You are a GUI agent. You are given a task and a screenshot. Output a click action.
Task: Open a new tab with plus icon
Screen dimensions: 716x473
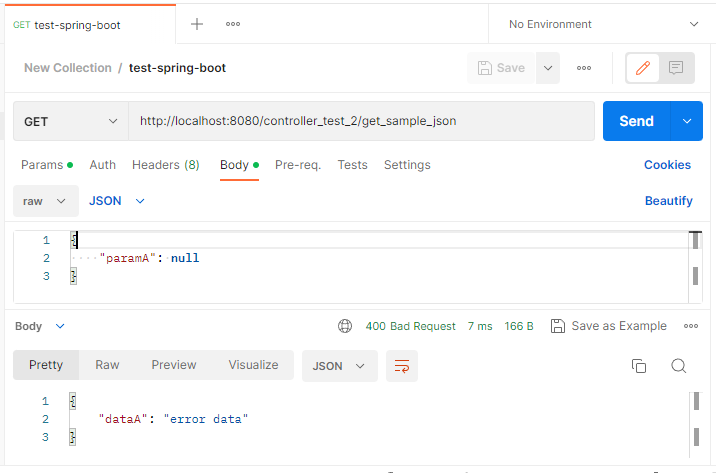pyautogui.click(x=197, y=24)
